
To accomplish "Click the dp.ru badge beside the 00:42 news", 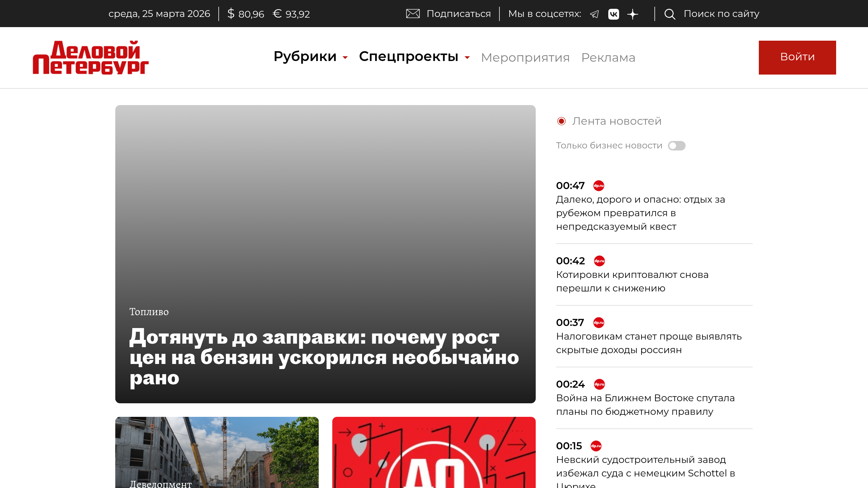I will [599, 261].
